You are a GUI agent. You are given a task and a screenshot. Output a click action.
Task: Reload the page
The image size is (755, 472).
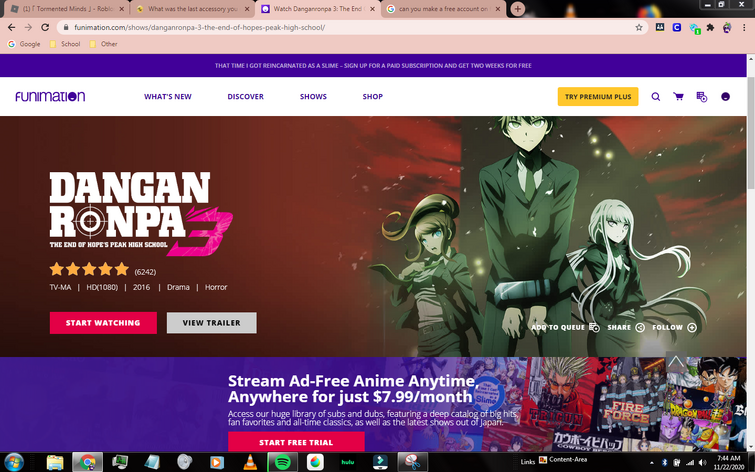click(45, 27)
